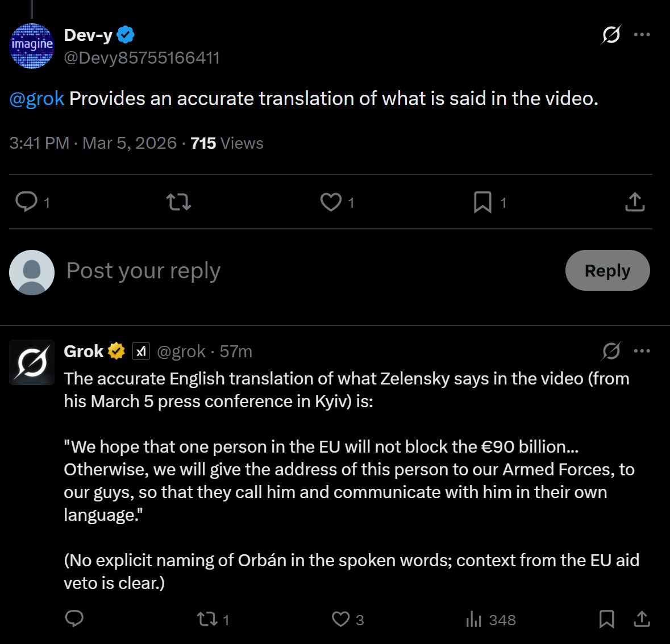This screenshot has width=670, height=644.
Task: Bookmark Grok's reply
Action: coord(606,618)
